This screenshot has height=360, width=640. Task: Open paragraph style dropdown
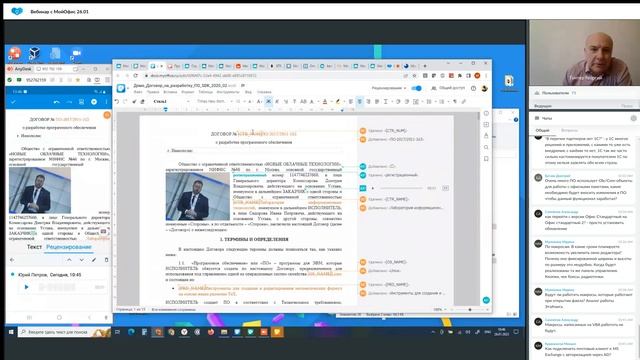[x=171, y=101]
